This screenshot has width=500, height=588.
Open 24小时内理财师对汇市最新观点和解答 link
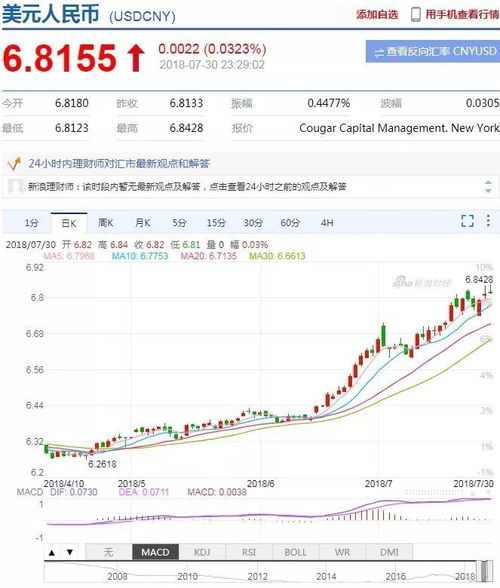(119, 164)
